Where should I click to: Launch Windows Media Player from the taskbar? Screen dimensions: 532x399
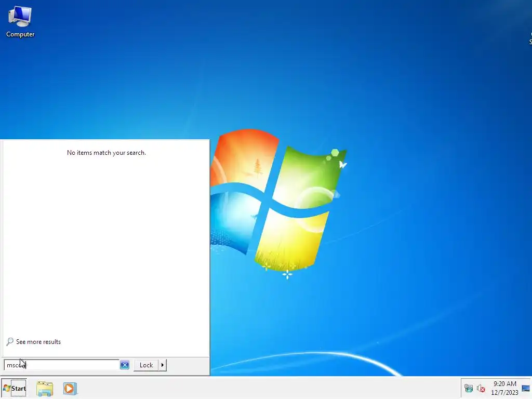(70, 389)
